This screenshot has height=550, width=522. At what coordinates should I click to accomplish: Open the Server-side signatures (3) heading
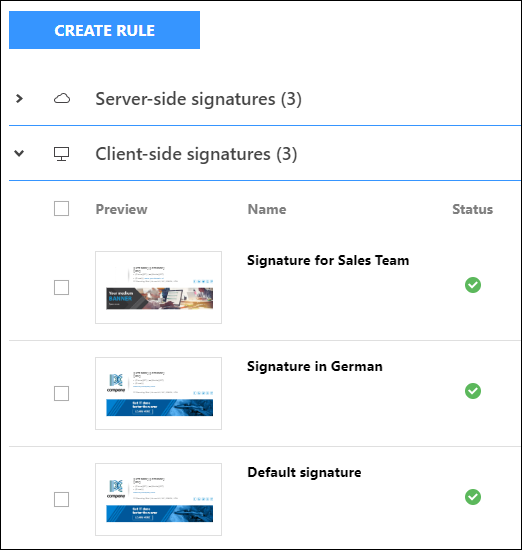[x=199, y=99]
